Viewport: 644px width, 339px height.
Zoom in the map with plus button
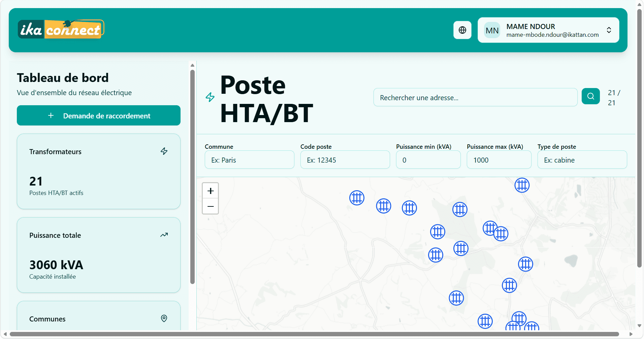point(211,191)
